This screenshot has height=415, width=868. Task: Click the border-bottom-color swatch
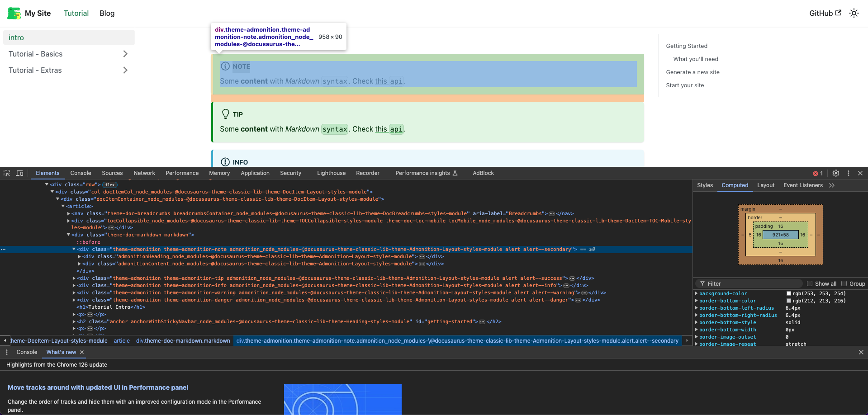point(788,301)
